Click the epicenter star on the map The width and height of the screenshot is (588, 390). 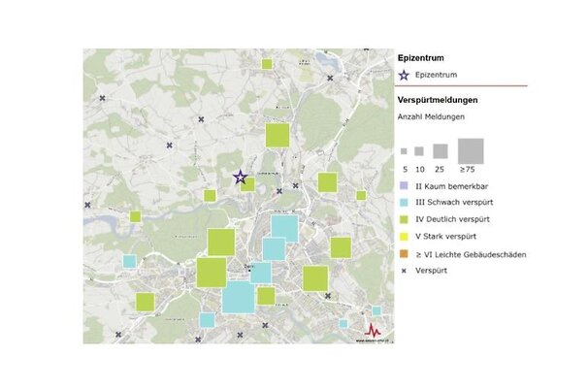[x=240, y=177]
